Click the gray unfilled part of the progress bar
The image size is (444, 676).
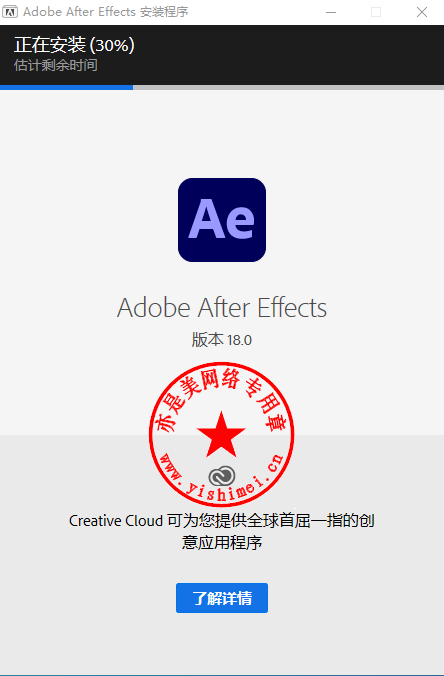pyautogui.click(x=288, y=87)
